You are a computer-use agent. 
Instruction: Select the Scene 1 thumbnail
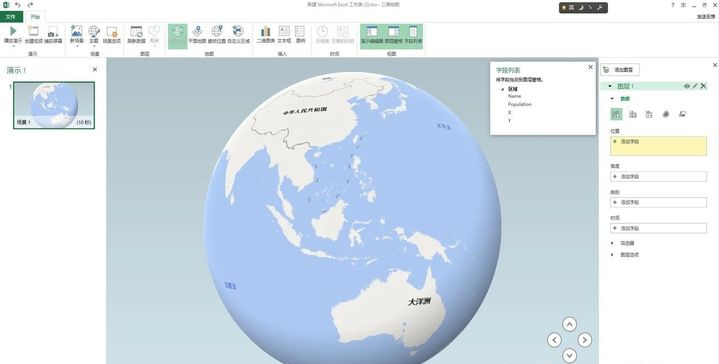(54, 105)
